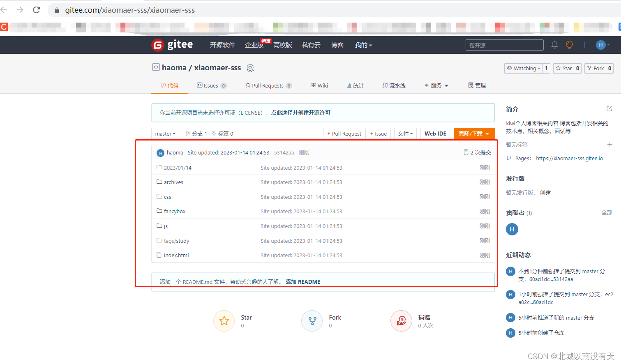Click the 搜开源 search field
This screenshot has height=364, width=621.
[x=505, y=45]
